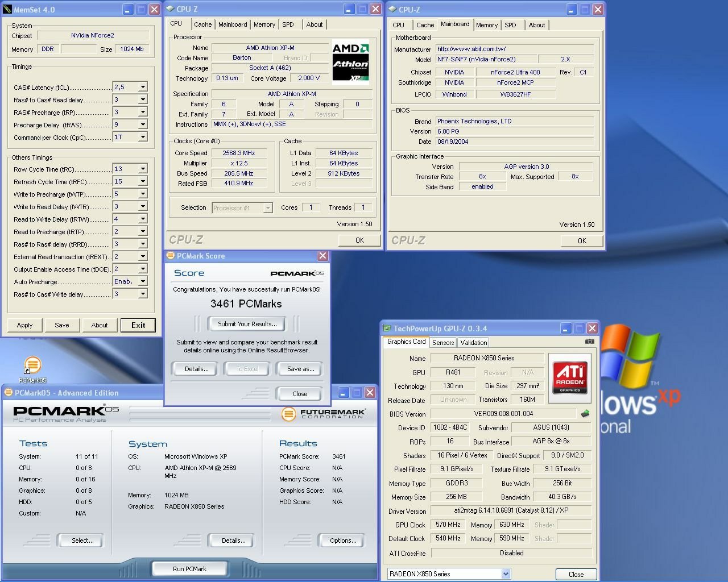Open the Validation tab in GPU-Z
The image size is (728, 582).
pyautogui.click(x=474, y=342)
